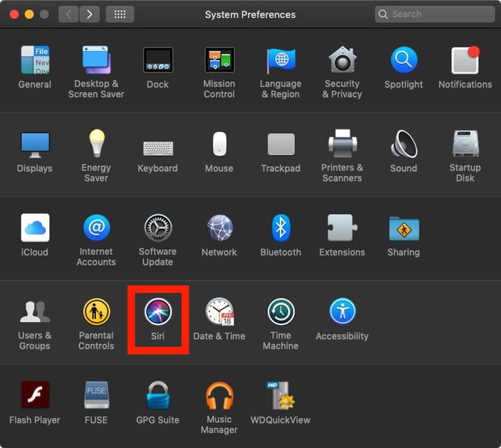Click inside the Search field
The image size is (501, 448).
click(x=435, y=14)
